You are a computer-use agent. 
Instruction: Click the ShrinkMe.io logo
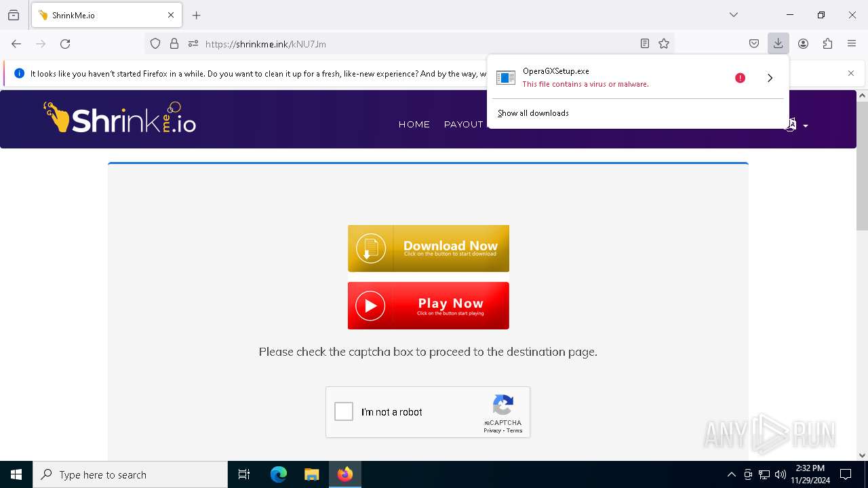tap(119, 118)
